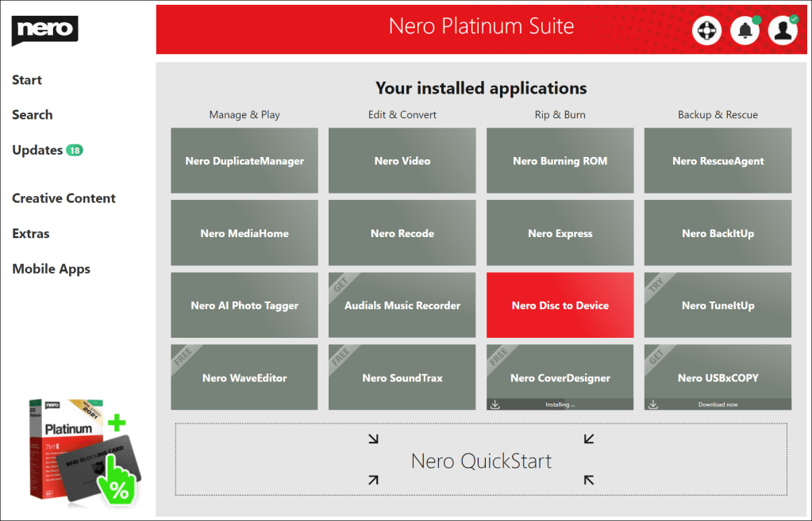
Task: Select Creative Content in sidebar
Action: pos(63,198)
